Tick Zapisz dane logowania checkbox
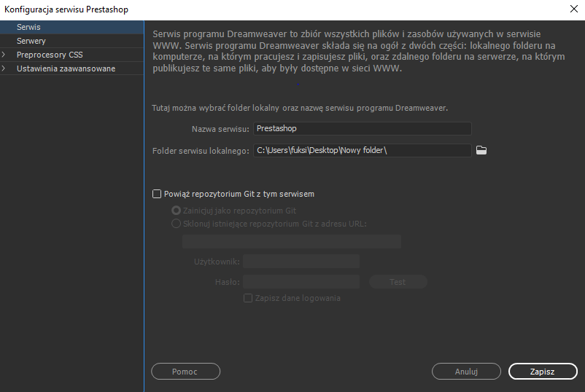 [248, 298]
